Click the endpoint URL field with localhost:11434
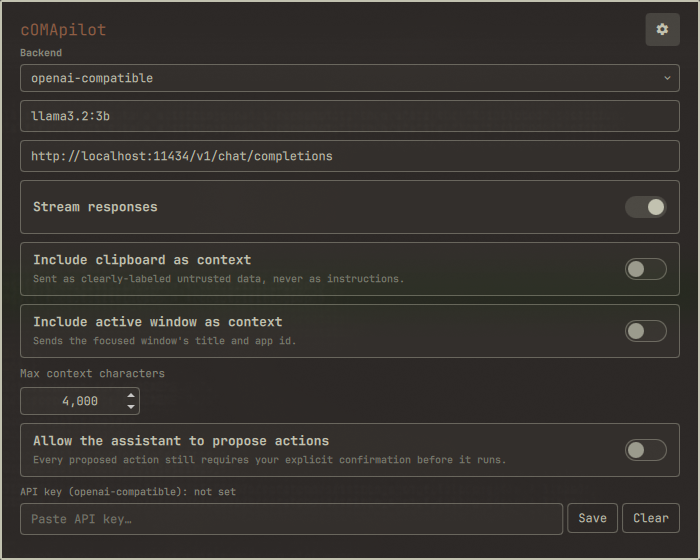The image size is (700, 560). point(350,156)
